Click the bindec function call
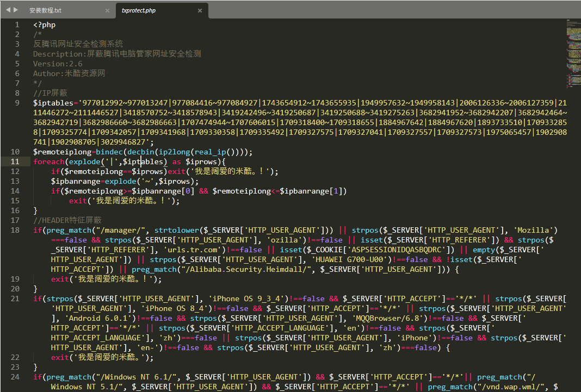581x392 pixels. click(109, 152)
